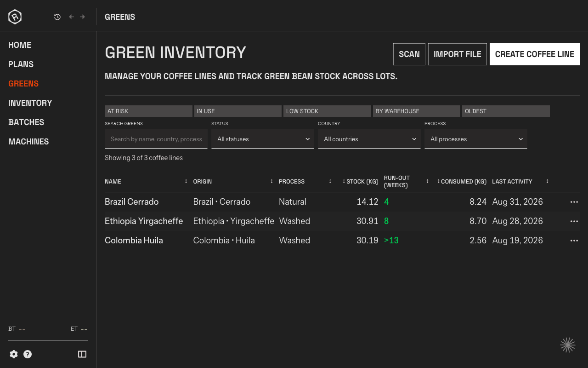Toggle the Low Stock filter chip

point(327,111)
